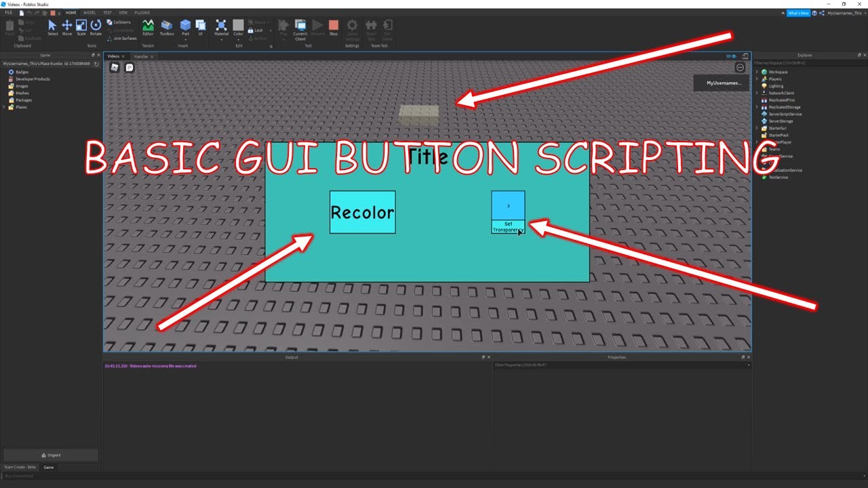
Task: Click the command bar input
Action: click(434, 476)
